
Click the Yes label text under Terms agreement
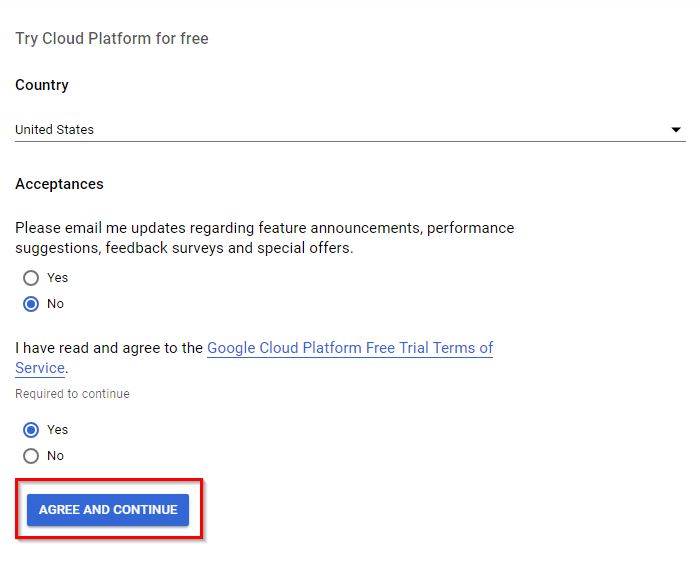click(x=58, y=430)
